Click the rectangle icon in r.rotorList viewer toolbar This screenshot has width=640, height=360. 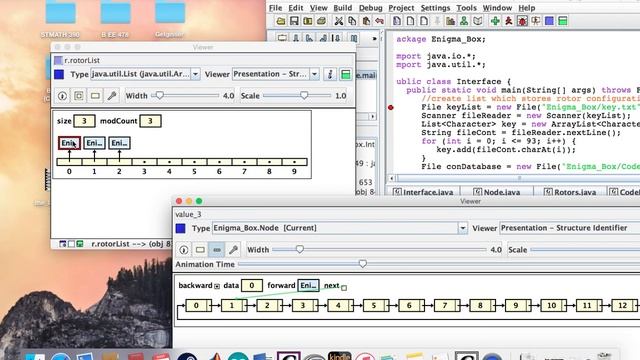[95, 96]
